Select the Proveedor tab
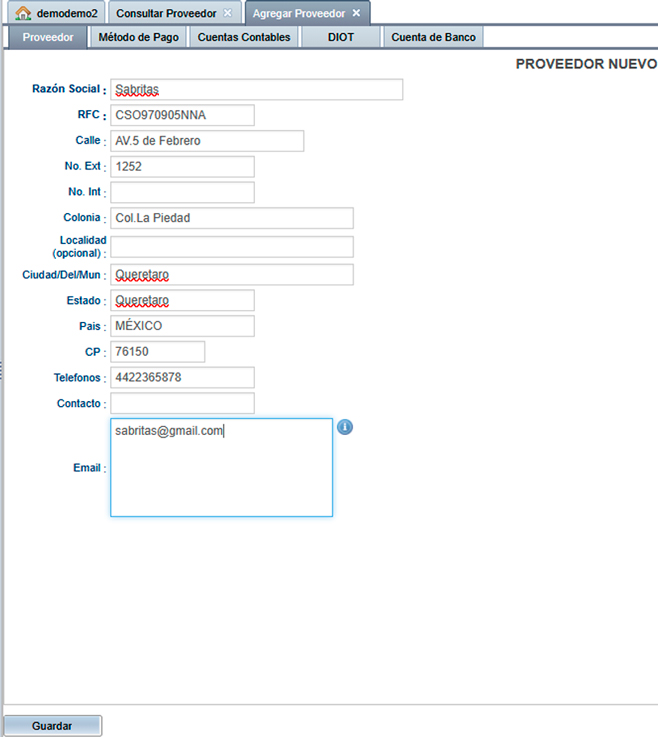The width and height of the screenshot is (658, 737). (48, 37)
